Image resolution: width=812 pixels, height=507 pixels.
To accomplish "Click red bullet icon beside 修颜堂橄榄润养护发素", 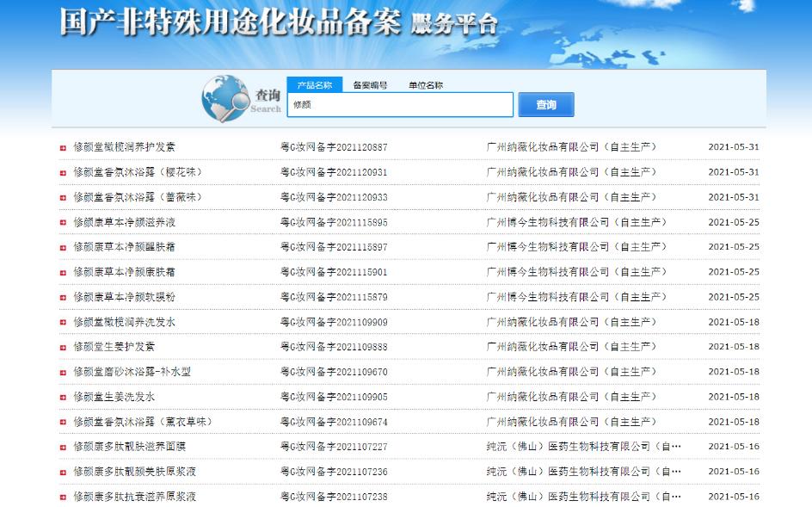I will point(63,147).
